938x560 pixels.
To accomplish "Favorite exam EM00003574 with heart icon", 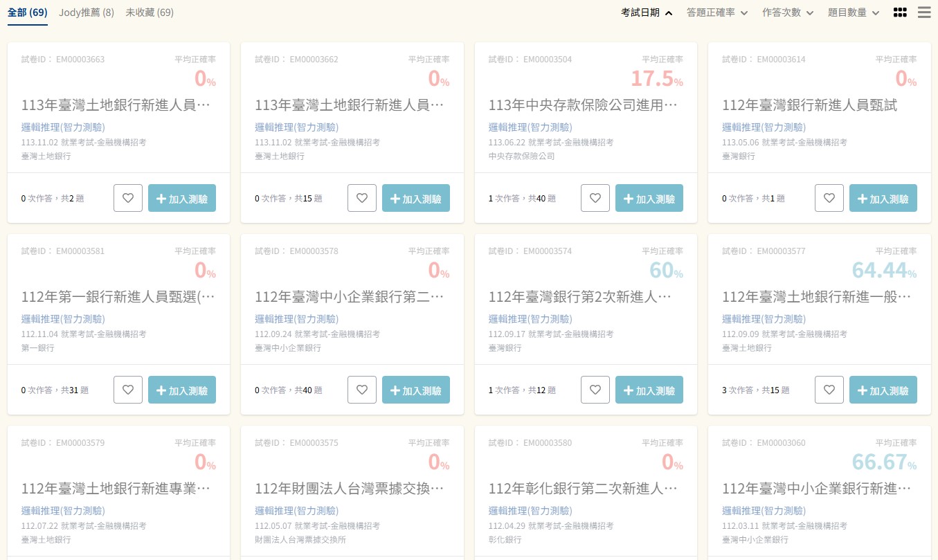I will [595, 390].
